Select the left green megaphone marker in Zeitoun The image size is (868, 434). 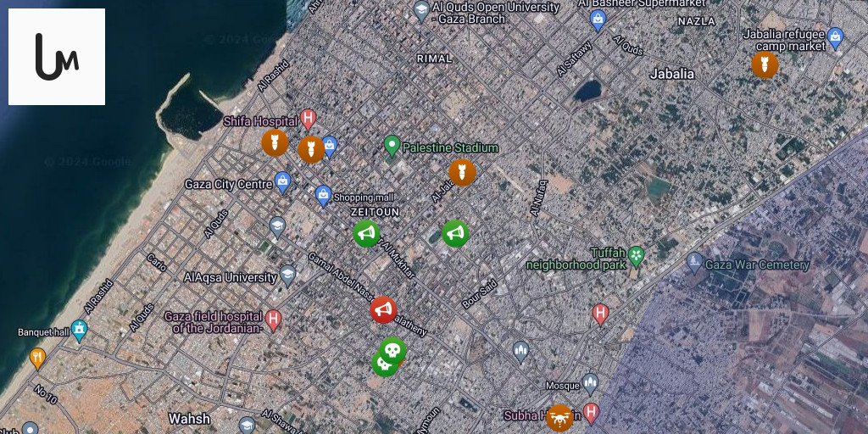(366, 233)
